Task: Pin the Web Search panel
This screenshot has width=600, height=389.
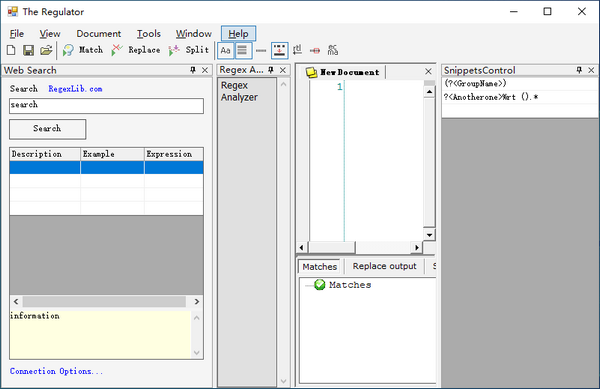Action: (x=193, y=70)
